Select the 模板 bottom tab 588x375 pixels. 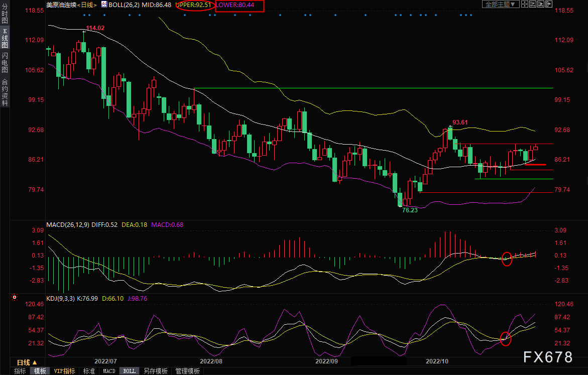pos(40,371)
